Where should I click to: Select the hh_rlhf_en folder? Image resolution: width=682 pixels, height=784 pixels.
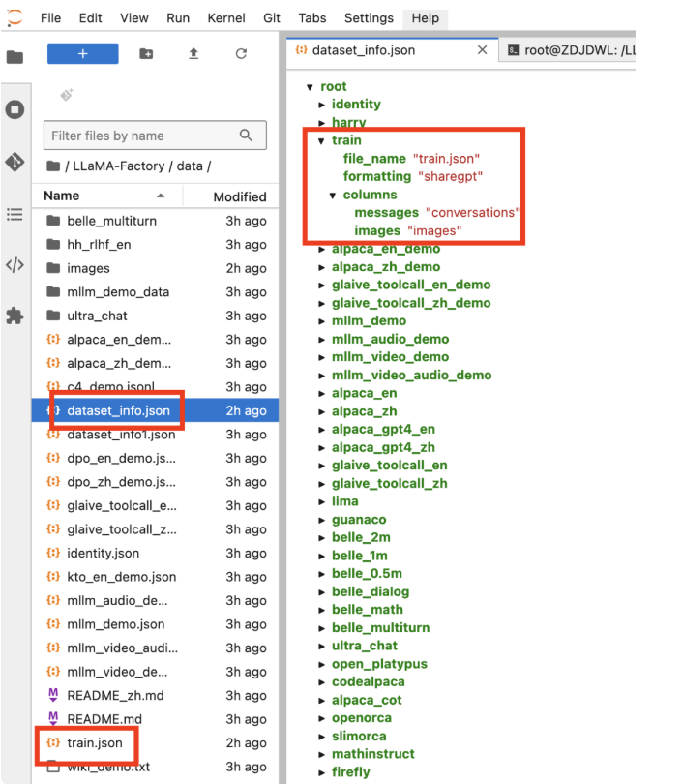tap(156, 245)
